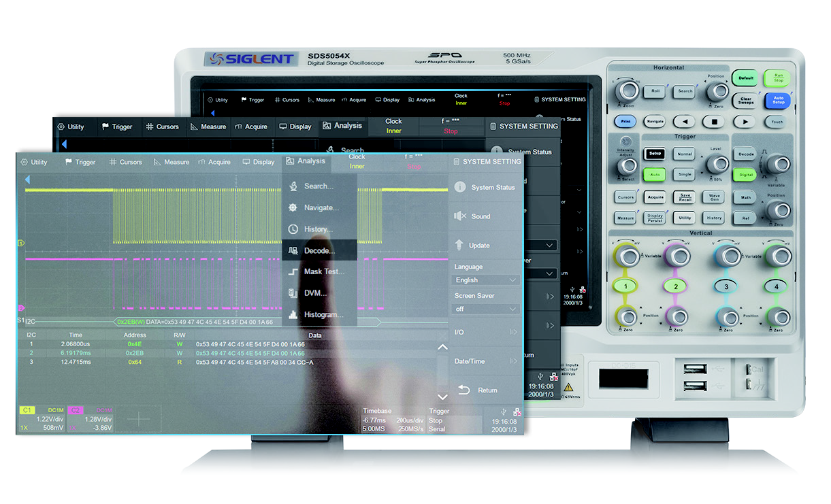Click the pink channel 2 ground marker

click(21, 307)
